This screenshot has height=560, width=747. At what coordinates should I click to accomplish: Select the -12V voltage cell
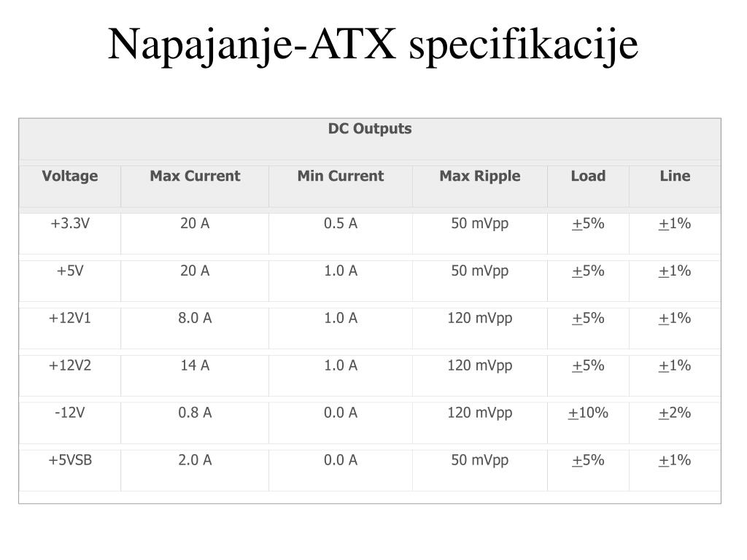[70, 413]
